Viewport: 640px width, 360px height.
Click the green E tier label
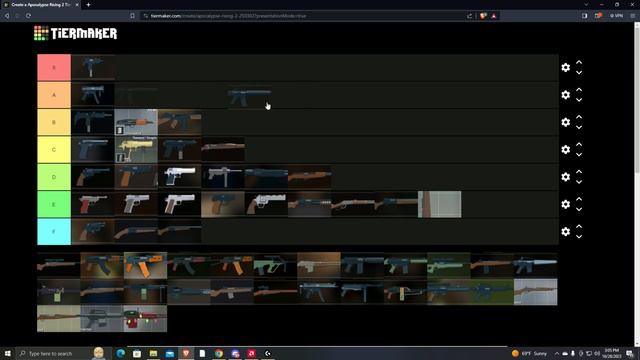54,204
